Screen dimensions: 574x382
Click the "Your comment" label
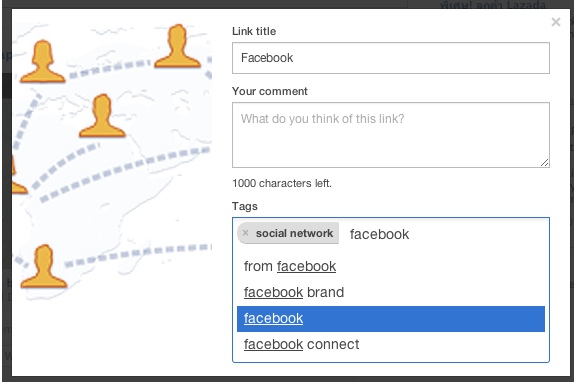pos(270,91)
